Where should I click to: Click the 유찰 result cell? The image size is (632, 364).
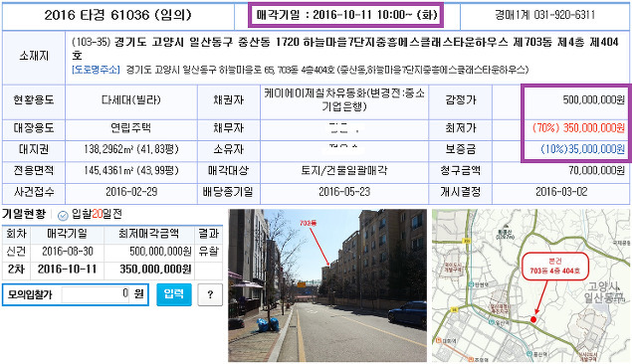pyautogui.click(x=208, y=252)
